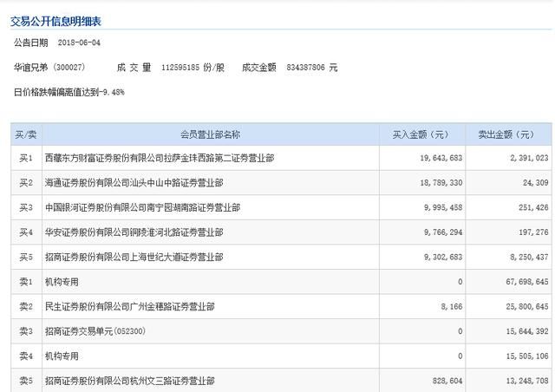Click the 日价格跌幅偏离值达到-9.48% line
This screenshot has width=555, height=392.
69,93
